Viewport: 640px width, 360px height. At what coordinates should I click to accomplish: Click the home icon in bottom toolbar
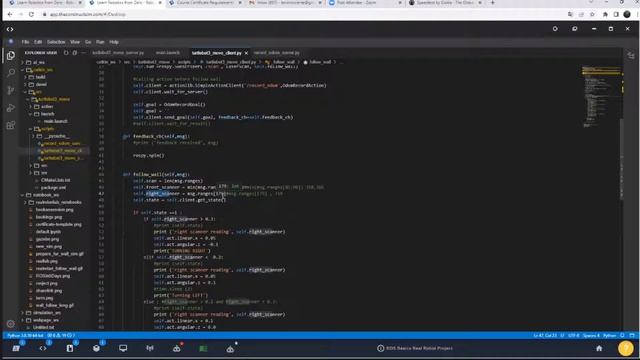(599, 348)
